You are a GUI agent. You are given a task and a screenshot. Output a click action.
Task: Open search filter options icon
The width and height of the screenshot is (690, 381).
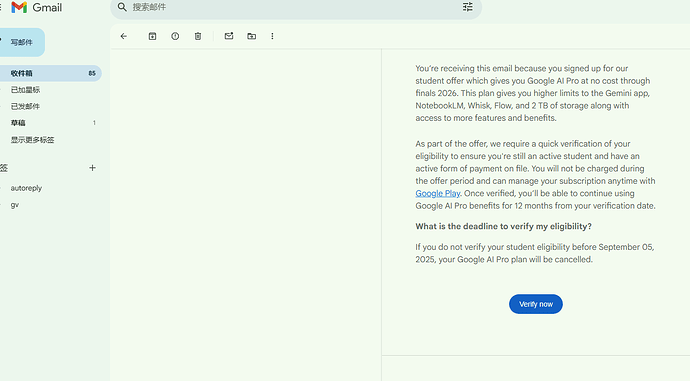pyautogui.click(x=467, y=7)
